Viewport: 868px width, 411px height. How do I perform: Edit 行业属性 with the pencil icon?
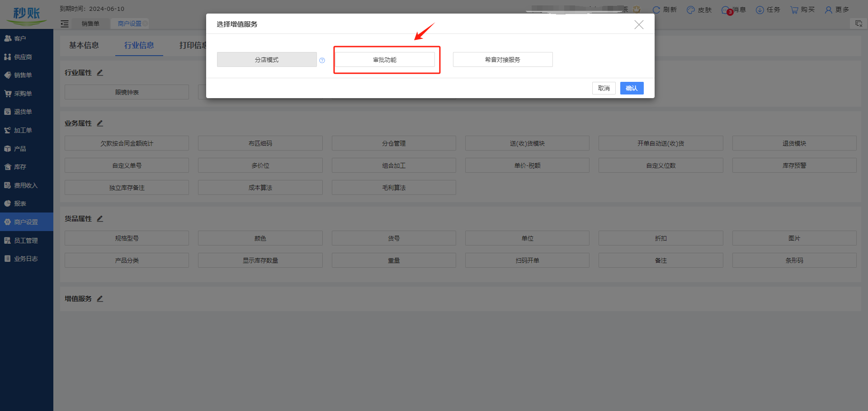(x=100, y=72)
